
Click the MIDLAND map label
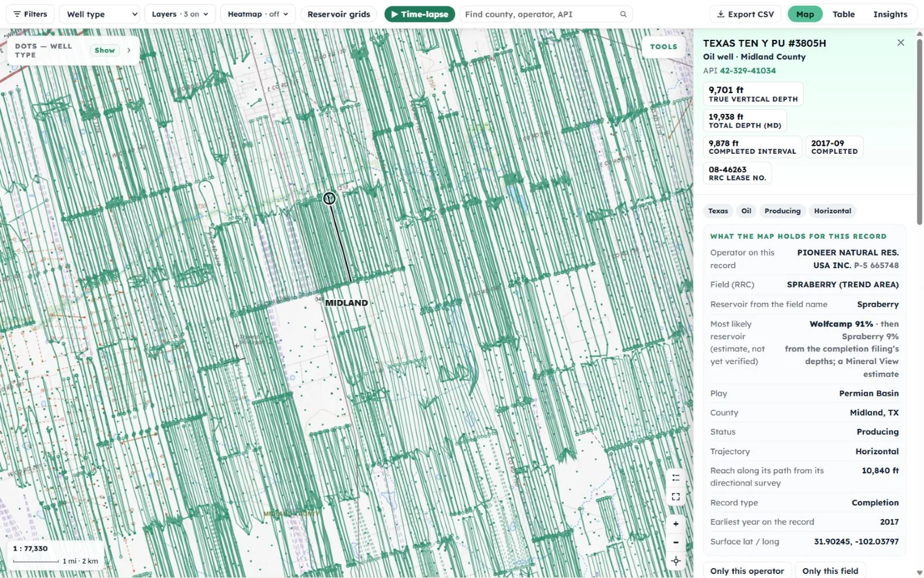click(346, 303)
